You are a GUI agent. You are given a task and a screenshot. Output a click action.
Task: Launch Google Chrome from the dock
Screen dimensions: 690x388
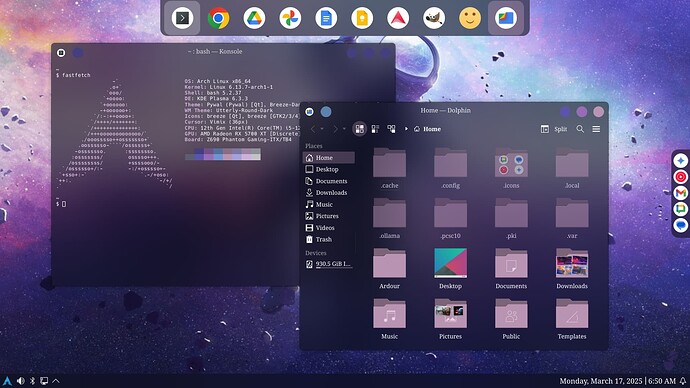pyautogui.click(x=218, y=18)
